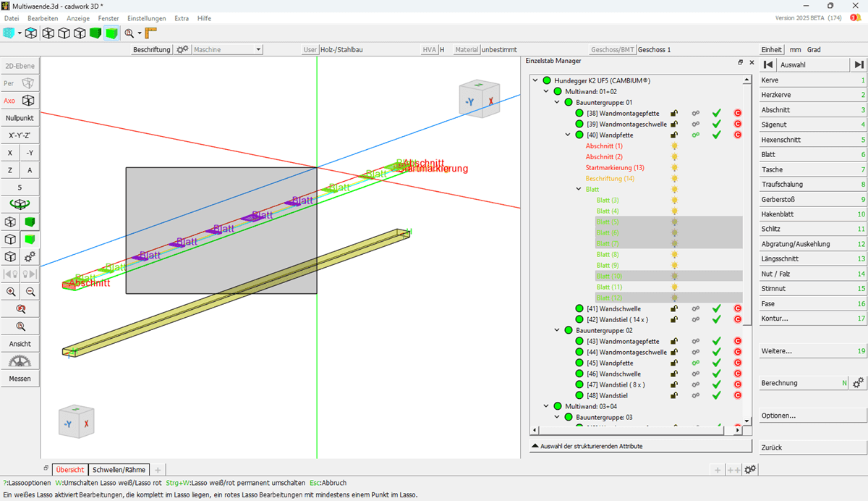Toggle visibility bulb for Blatt (12)
868x501 pixels.
(x=674, y=298)
